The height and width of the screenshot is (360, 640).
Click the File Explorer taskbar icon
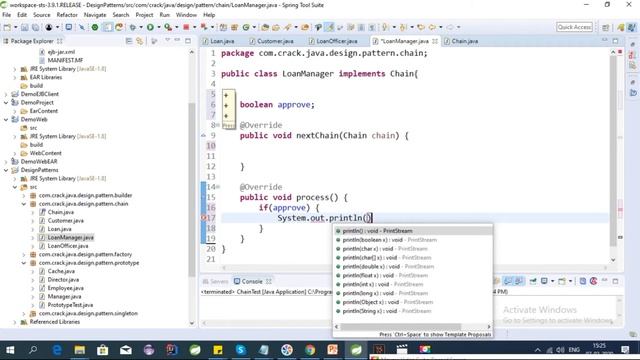click(x=80, y=350)
